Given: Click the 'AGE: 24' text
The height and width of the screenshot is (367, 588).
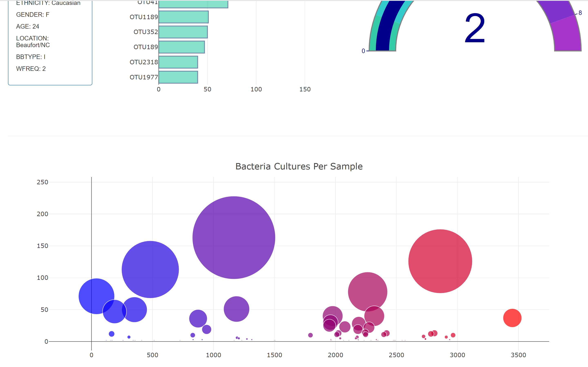Looking at the screenshot, I should [27, 26].
